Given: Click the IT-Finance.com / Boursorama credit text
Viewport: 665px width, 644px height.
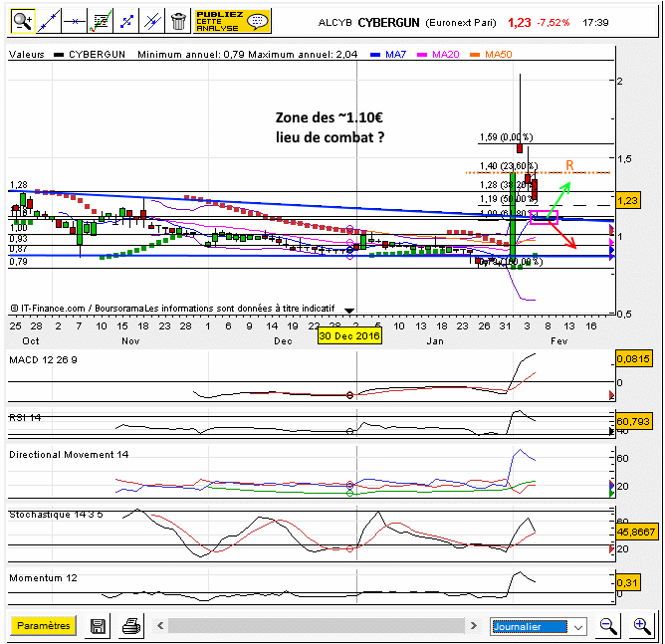Looking at the screenshot, I should (172, 309).
